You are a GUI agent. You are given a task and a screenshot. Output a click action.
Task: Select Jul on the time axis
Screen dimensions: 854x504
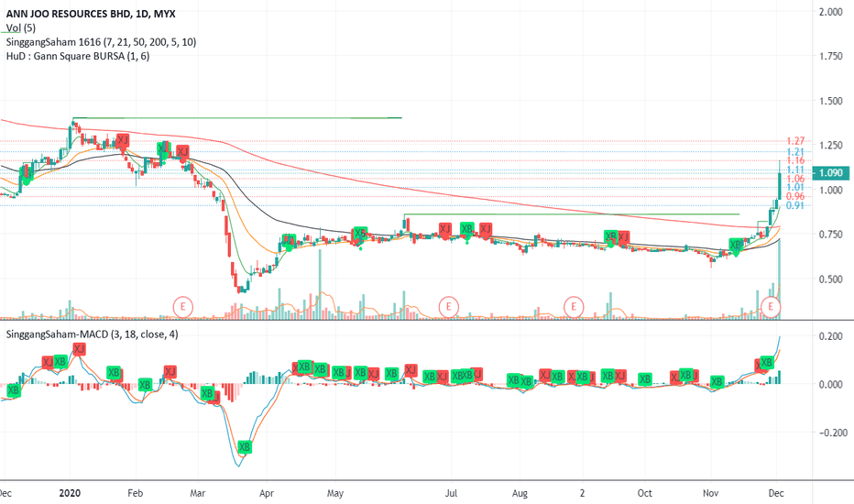tap(451, 493)
